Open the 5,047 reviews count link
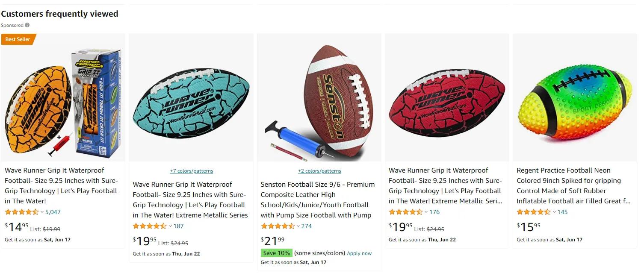 point(53,212)
